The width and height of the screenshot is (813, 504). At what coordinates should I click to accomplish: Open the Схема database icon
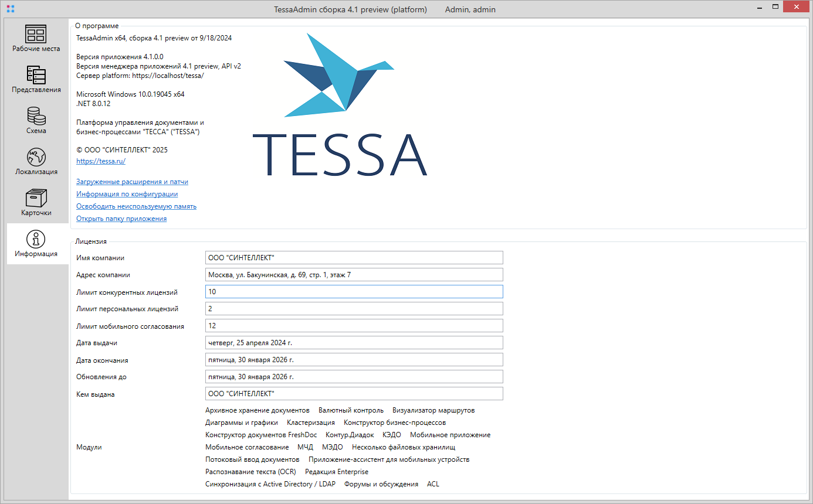(36, 116)
